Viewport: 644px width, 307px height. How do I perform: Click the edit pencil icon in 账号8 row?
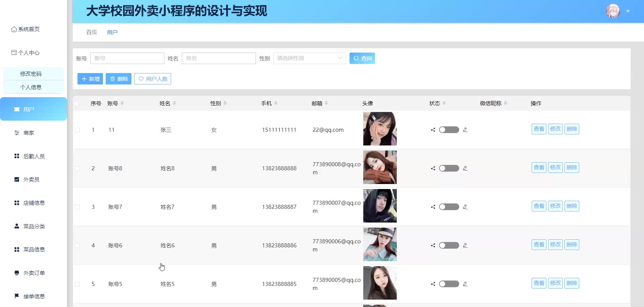[465, 168]
